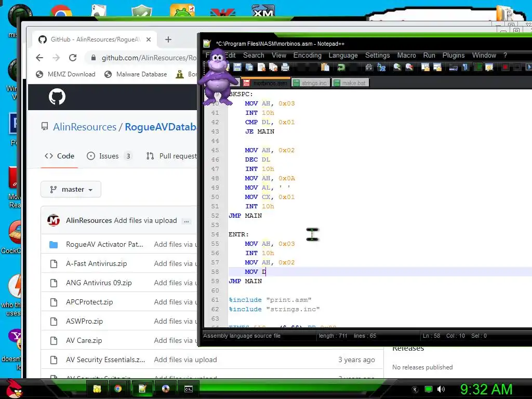This screenshot has height=399, width=532.
Task: Open the Window menu in Notepad++
Action: click(x=484, y=55)
